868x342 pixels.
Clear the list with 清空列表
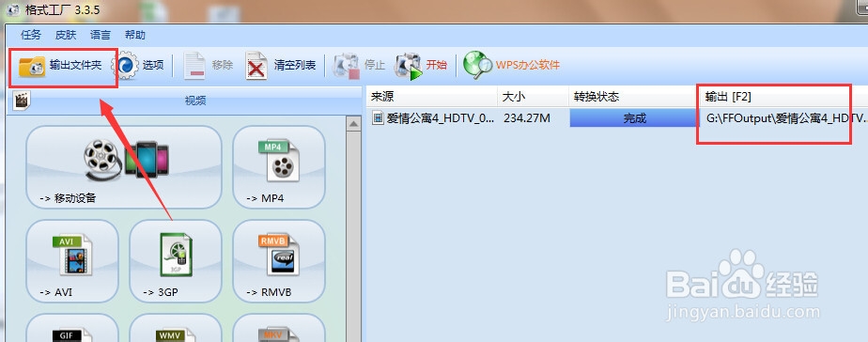point(281,66)
